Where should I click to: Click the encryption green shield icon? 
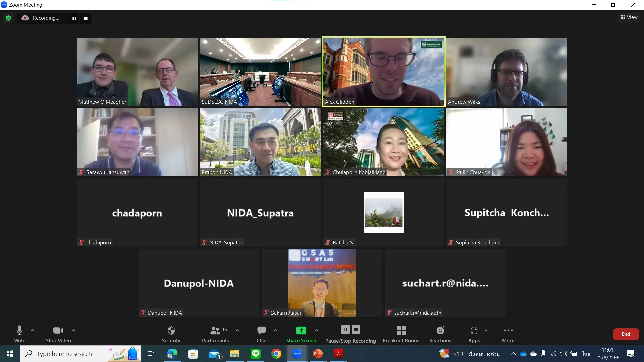[8, 18]
